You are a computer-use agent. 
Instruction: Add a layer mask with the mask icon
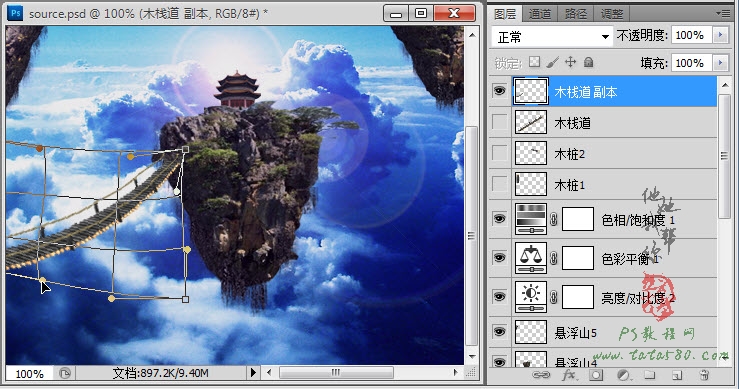click(596, 375)
